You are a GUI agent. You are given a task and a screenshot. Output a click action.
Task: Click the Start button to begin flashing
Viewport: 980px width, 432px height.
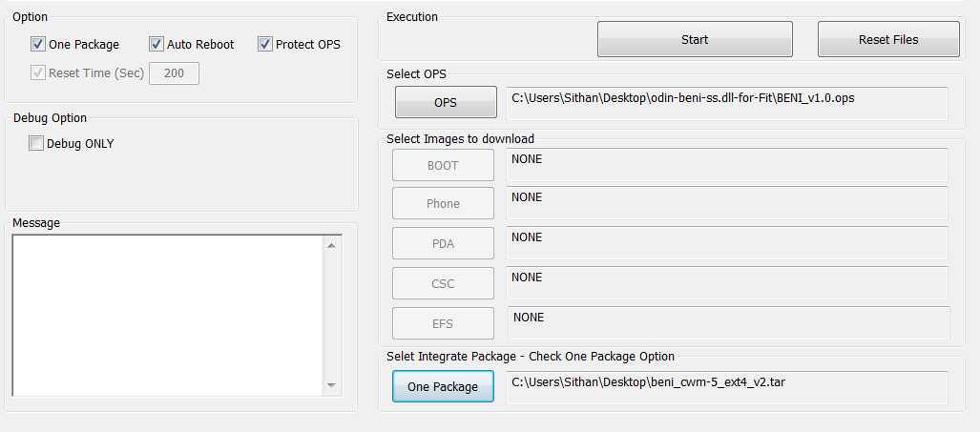(695, 39)
